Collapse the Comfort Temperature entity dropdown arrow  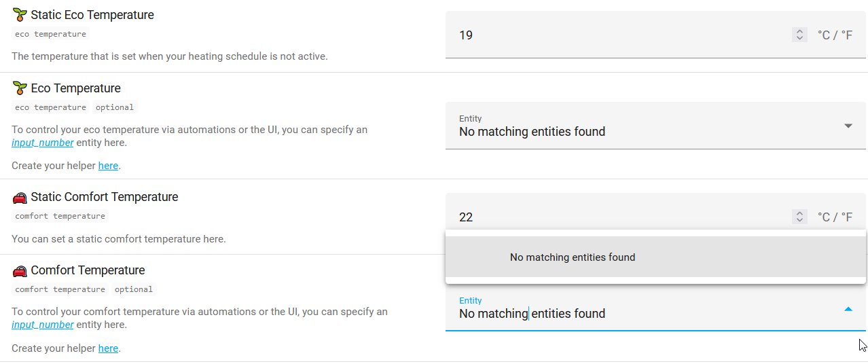[848, 308]
